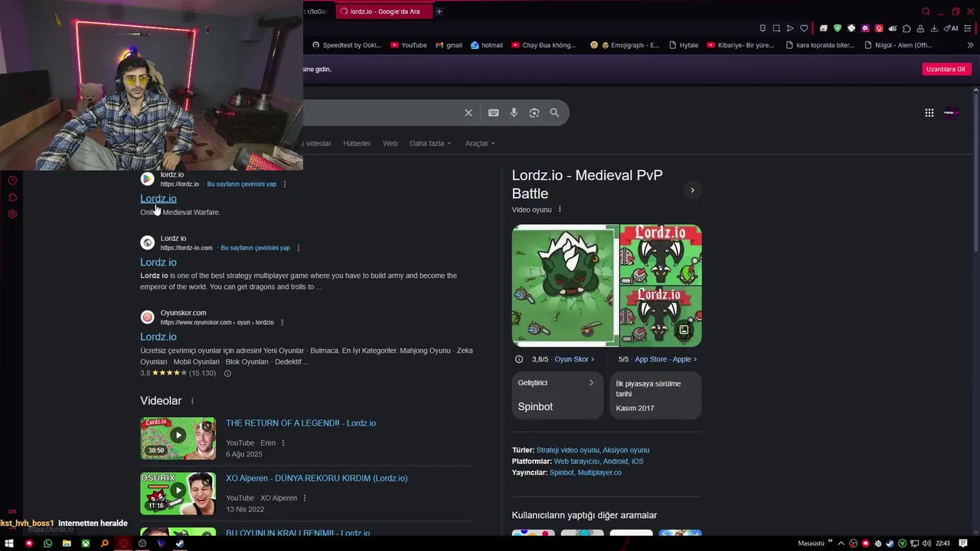980x551 pixels.
Task: Add page to bookmarks with heart icon
Action: 804,28
